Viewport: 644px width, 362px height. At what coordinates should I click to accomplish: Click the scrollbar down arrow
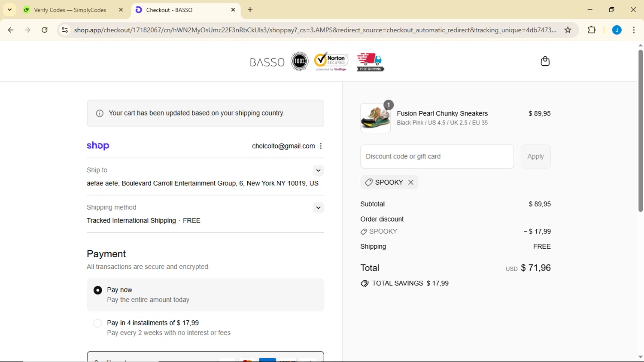(x=640, y=357)
